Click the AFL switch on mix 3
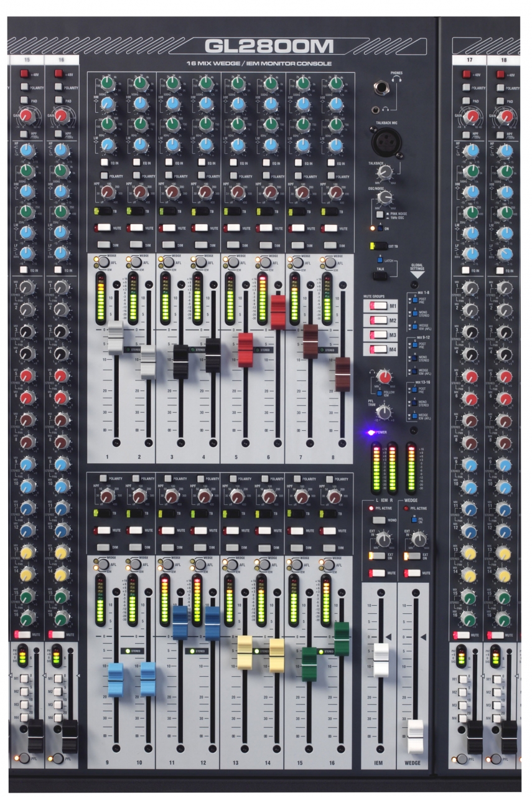Screen dimensions: 532x797 tap(168, 262)
